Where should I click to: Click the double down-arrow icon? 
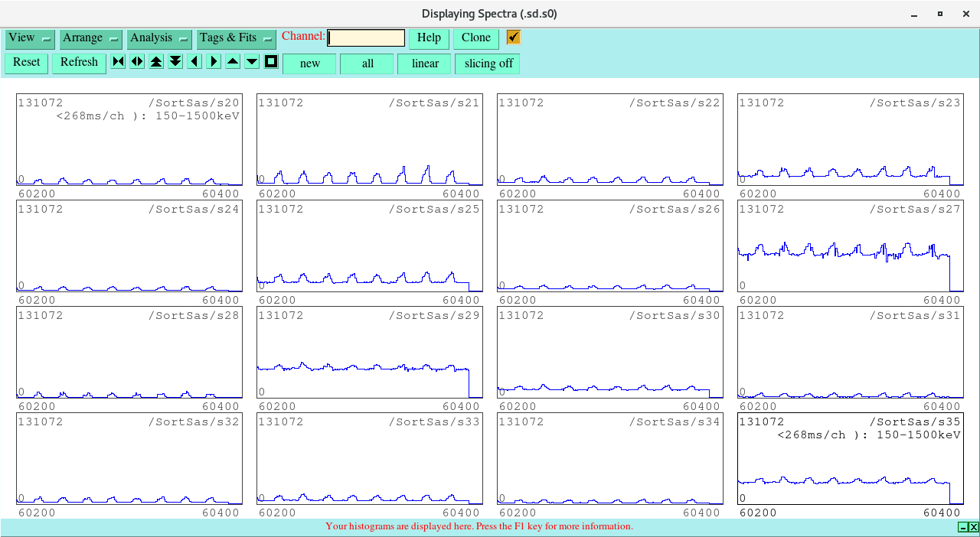point(175,62)
